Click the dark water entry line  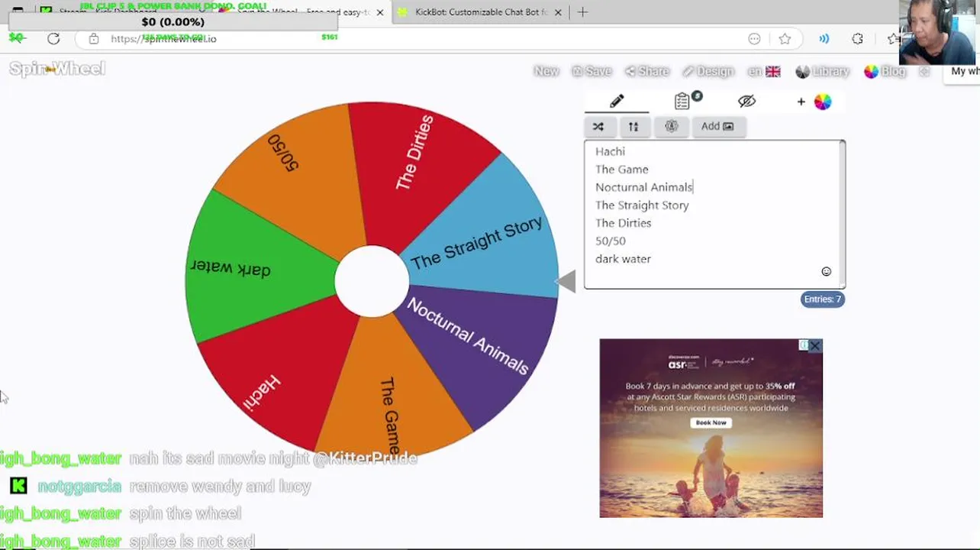point(623,259)
